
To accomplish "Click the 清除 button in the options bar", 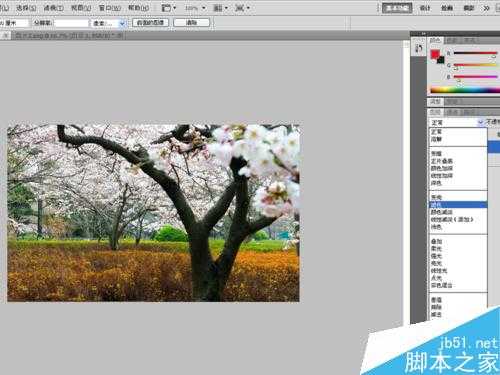I will click(192, 23).
